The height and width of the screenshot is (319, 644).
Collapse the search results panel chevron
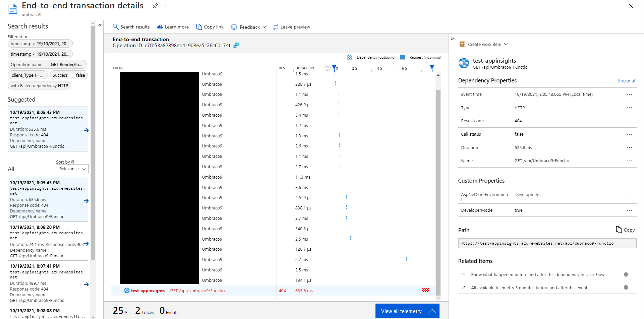click(x=100, y=25)
